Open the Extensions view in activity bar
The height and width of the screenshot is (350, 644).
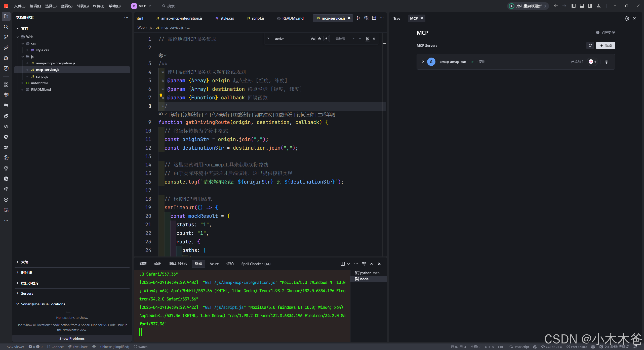6,84
